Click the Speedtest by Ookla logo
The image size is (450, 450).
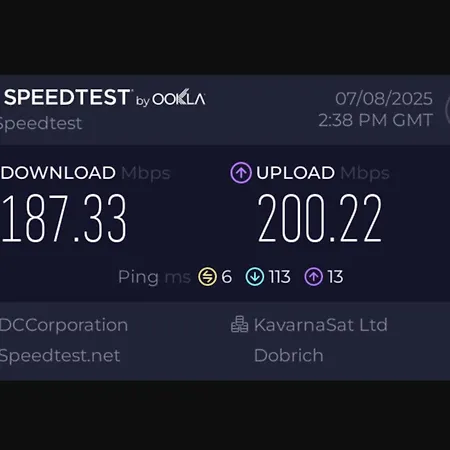point(104,98)
